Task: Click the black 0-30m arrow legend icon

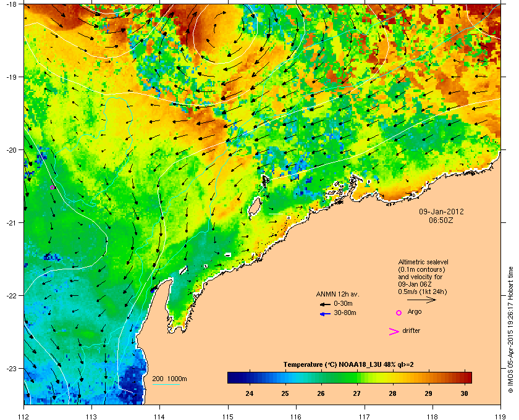Action: pyautogui.click(x=325, y=304)
